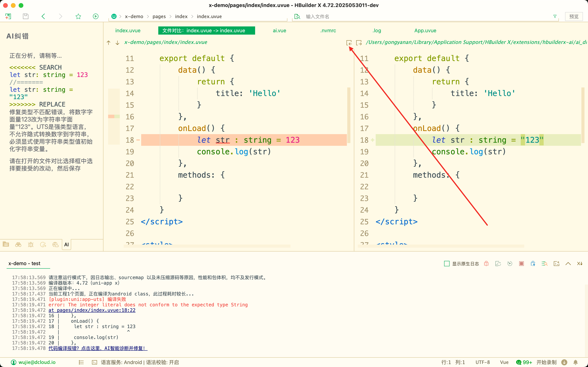Open the .log tab
The height and width of the screenshot is (367, 588).
pos(377,31)
